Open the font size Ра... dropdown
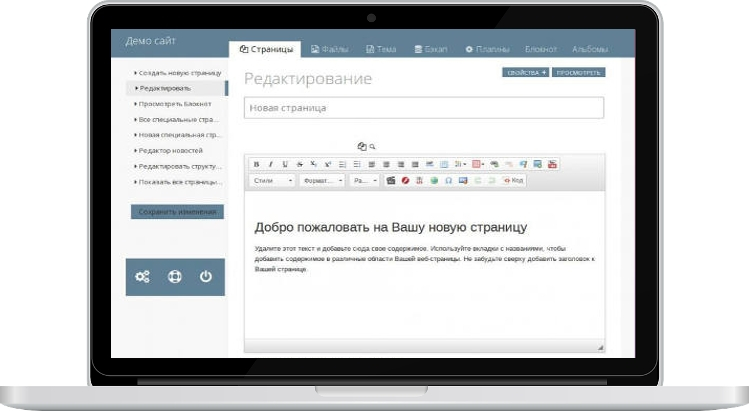749x411 pixels. (x=365, y=180)
